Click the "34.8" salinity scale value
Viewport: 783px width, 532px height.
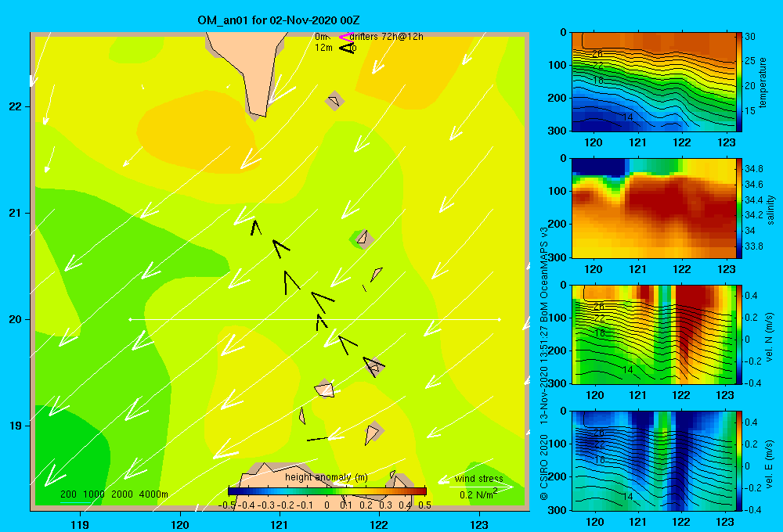tap(753, 169)
